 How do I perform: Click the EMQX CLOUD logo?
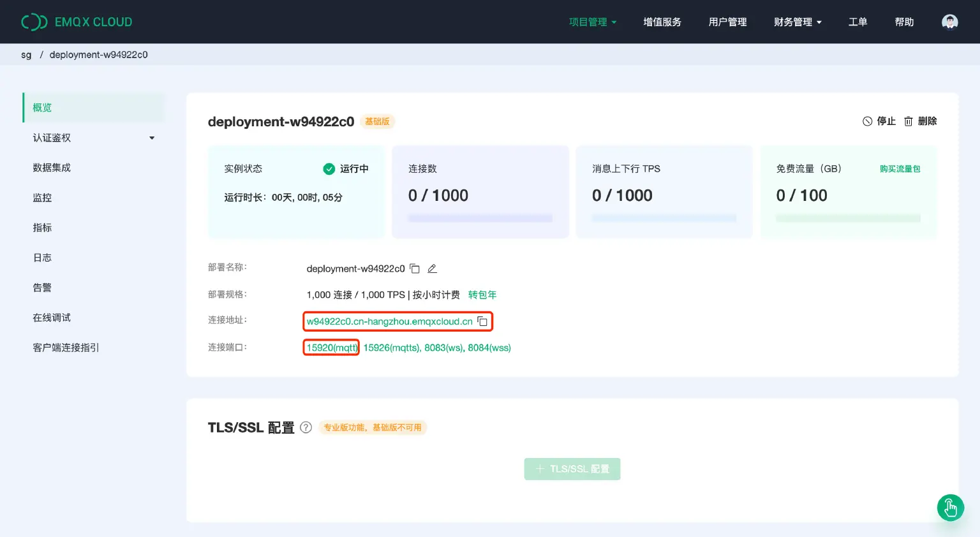77,21
